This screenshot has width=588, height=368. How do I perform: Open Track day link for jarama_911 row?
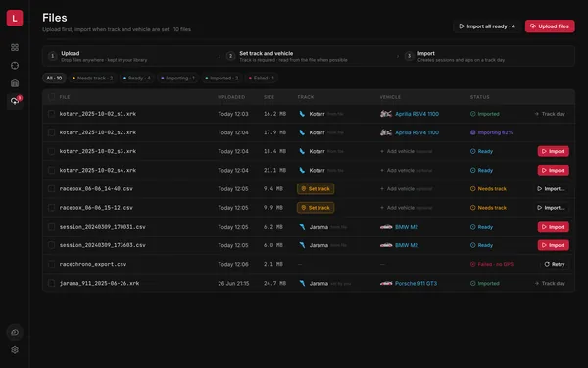pos(550,283)
